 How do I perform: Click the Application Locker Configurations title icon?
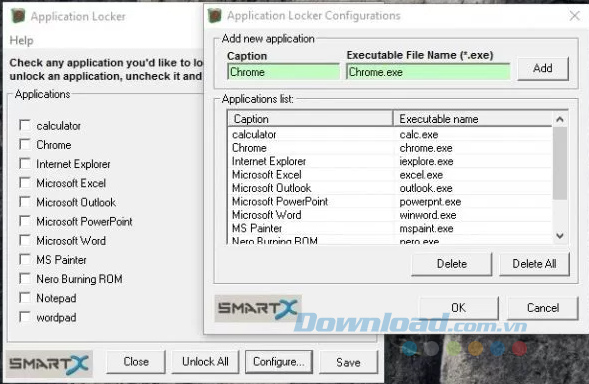[x=214, y=16]
